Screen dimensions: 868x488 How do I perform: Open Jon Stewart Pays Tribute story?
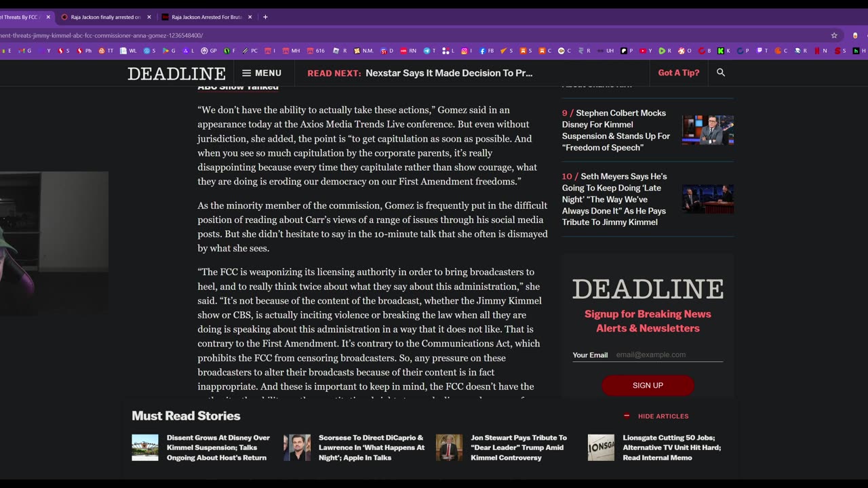(519, 447)
